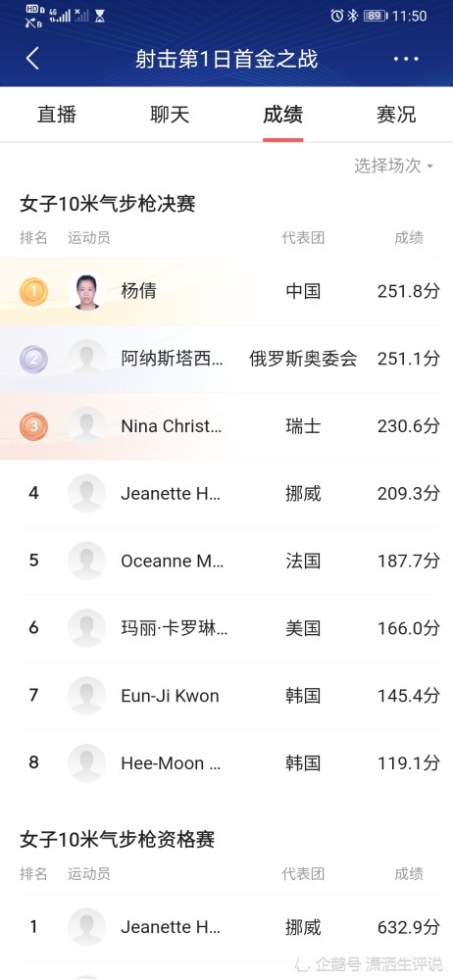Open the three-dot more options menu
453x980 pixels.
[x=406, y=59]
